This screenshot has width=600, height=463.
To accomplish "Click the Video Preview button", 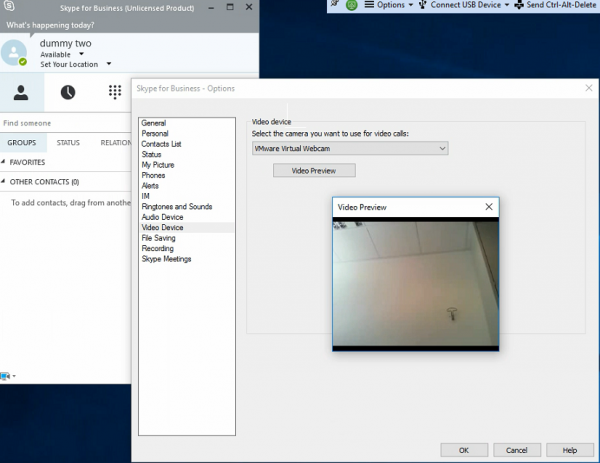I will click(313, 171).
